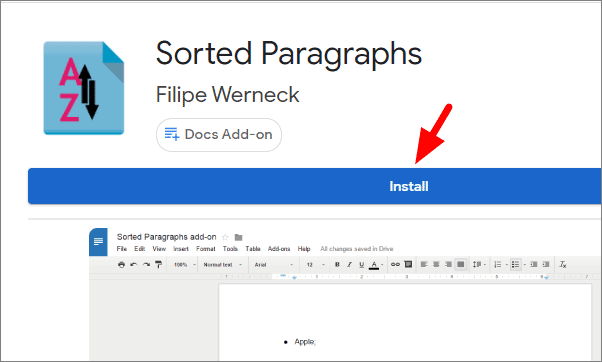
Task: Click the redo arrow icon
Action: tap(146, 264)
